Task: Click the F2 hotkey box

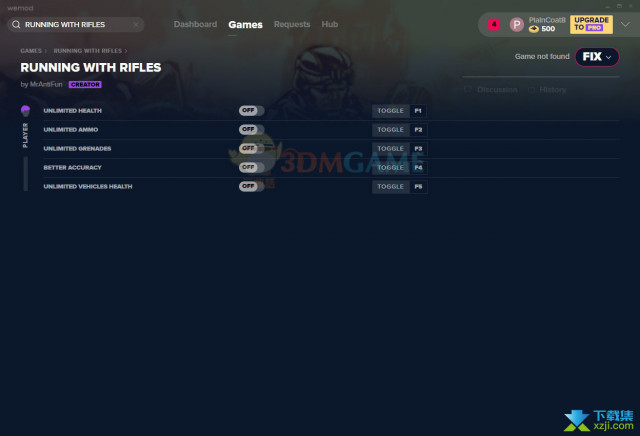Action: click(x=418, y=130)
